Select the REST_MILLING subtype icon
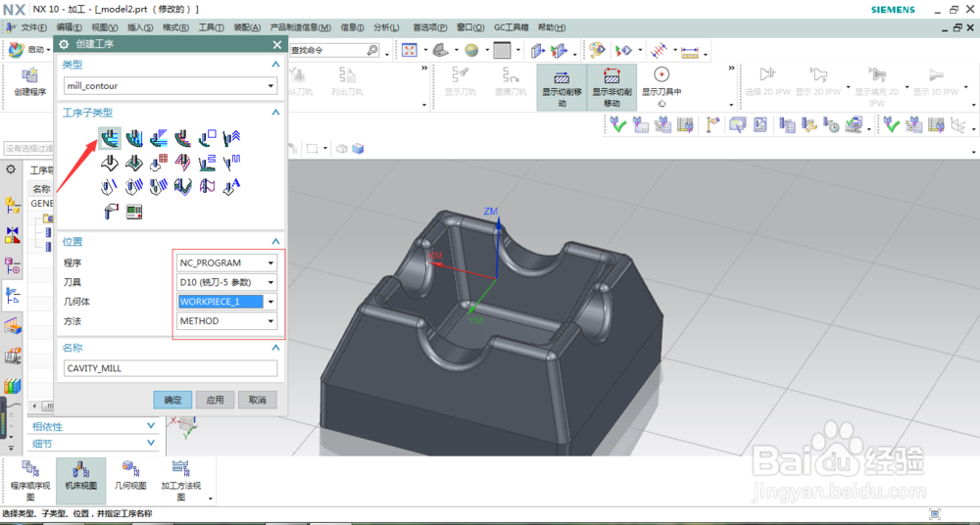The height and width of the screenshot is (525, 980). point(183,137)
